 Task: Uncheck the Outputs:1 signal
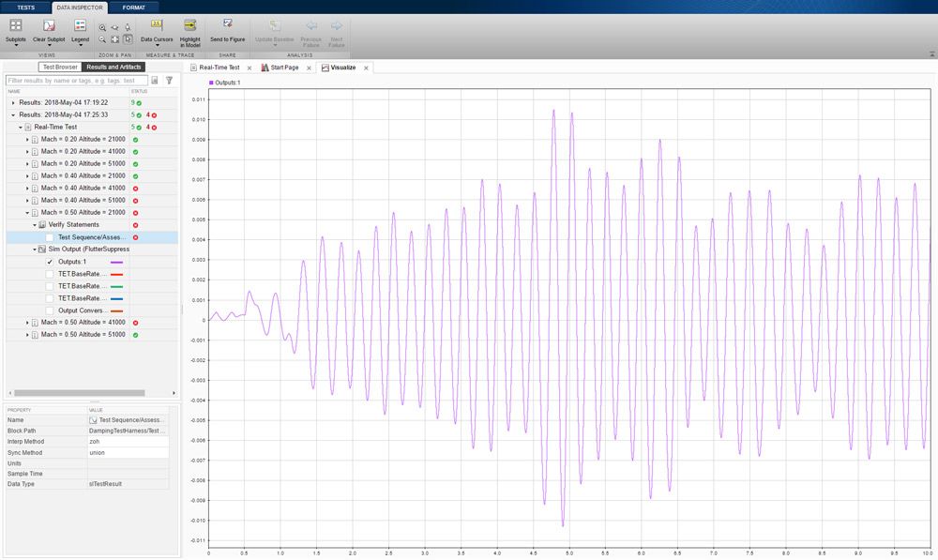pyautogui.click(x=50, y=261)
